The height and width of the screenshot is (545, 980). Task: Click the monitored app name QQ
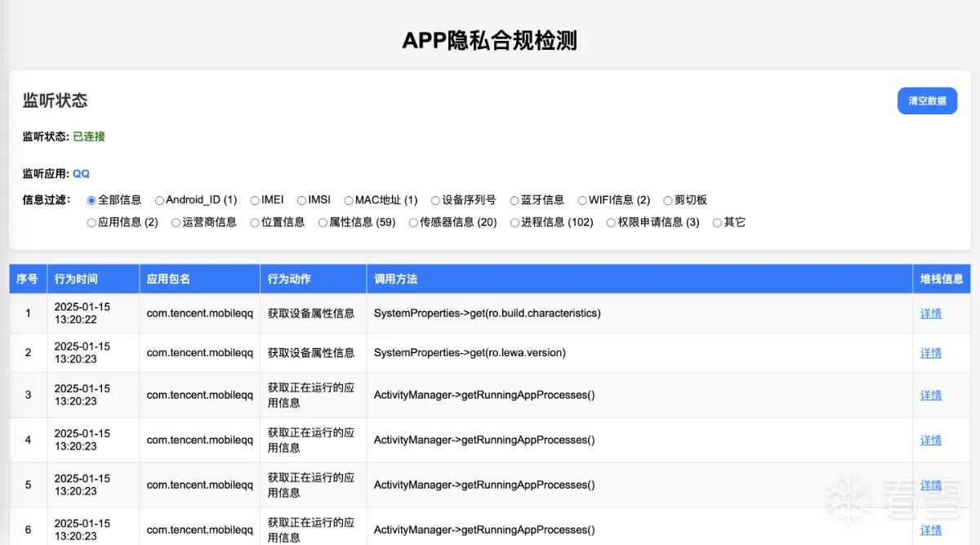(x=81, y=173)
